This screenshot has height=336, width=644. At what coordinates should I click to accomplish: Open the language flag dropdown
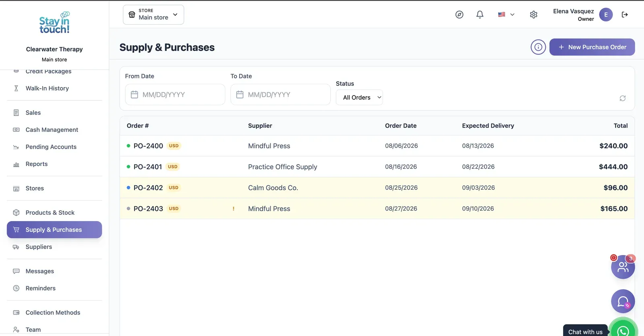[x=506, y=15]
